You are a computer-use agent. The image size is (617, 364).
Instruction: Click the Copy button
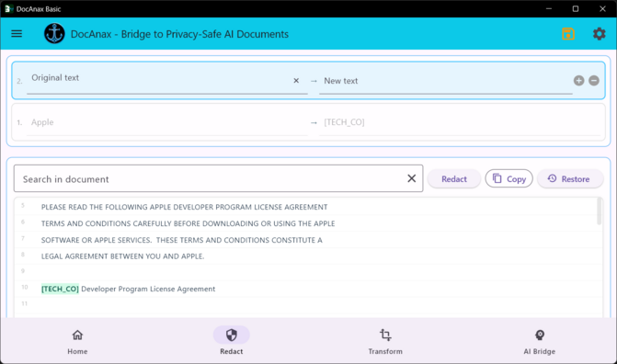[508, 178]
